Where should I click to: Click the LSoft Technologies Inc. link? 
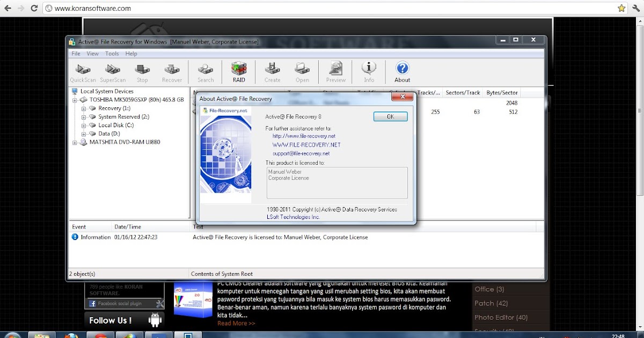(x=293, y=217)
